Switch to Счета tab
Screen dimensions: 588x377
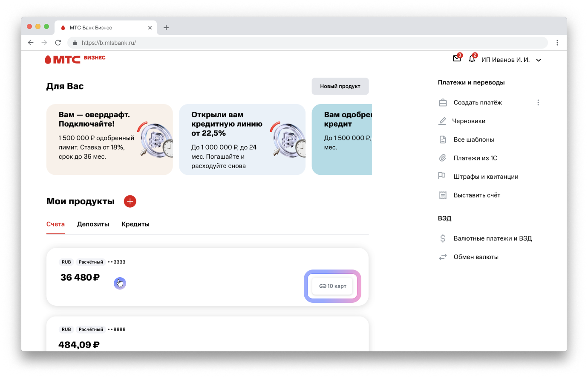[55, 224]
